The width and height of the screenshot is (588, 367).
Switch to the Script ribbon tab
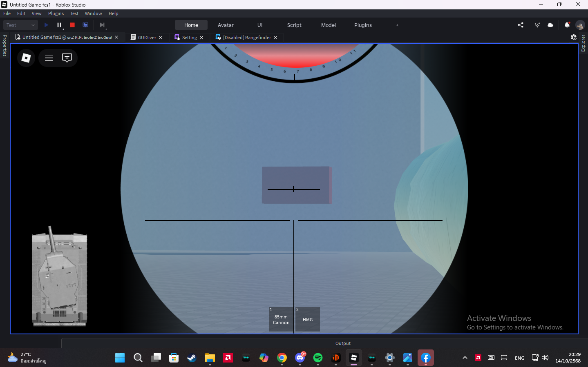point(294,25)
